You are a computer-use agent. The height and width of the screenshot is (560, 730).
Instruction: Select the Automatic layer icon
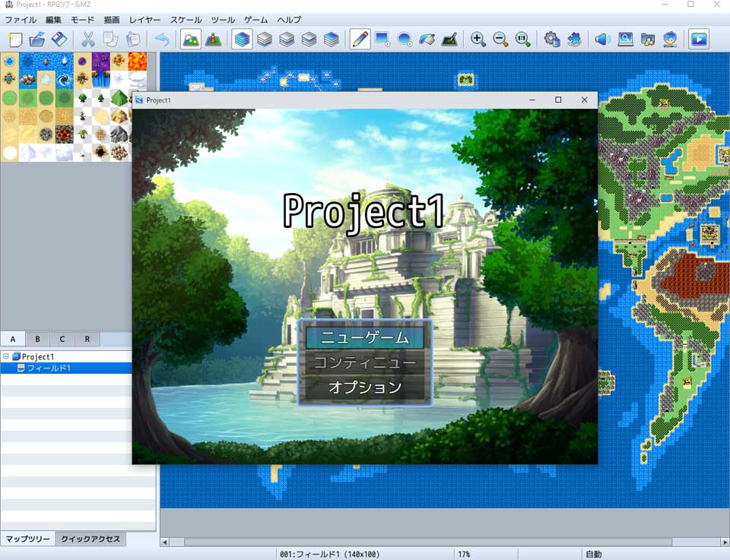pyautogui.click(x=242, y=39)
